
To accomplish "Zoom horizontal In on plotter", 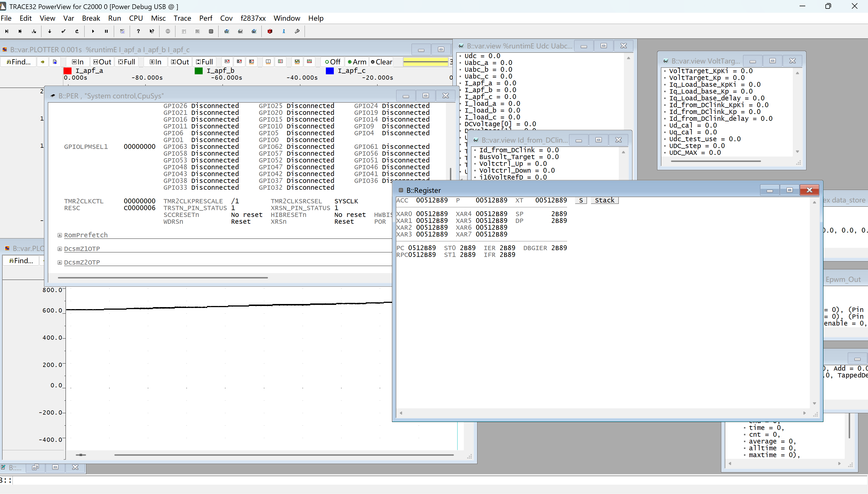I will 78,62.
